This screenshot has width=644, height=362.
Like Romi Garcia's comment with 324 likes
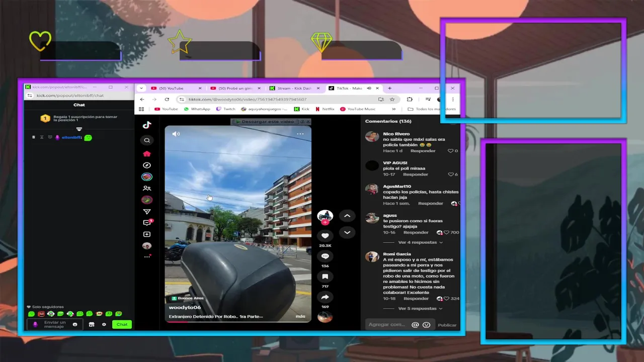[446, 299]
